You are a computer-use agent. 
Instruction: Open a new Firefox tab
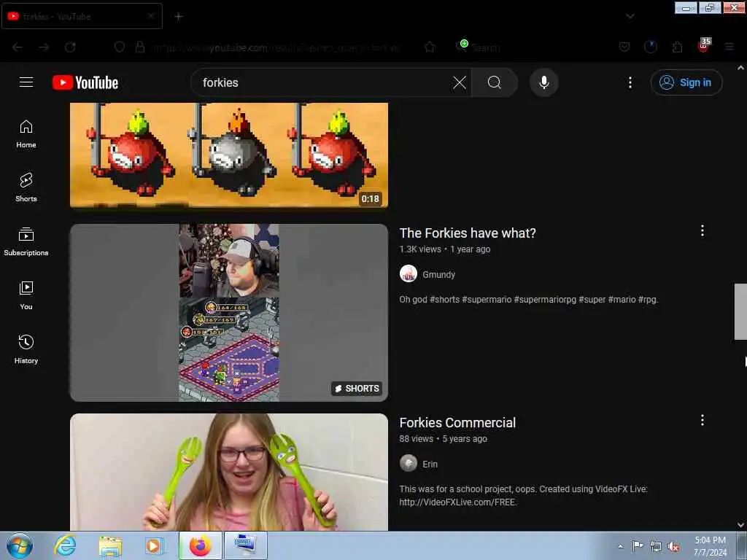179,17
